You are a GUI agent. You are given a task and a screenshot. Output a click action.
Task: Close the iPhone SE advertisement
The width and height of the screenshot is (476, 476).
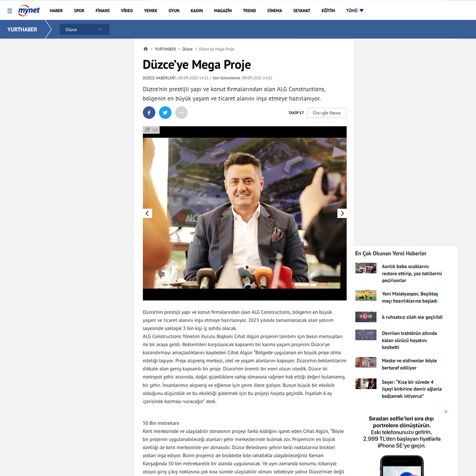coord(446,412)
